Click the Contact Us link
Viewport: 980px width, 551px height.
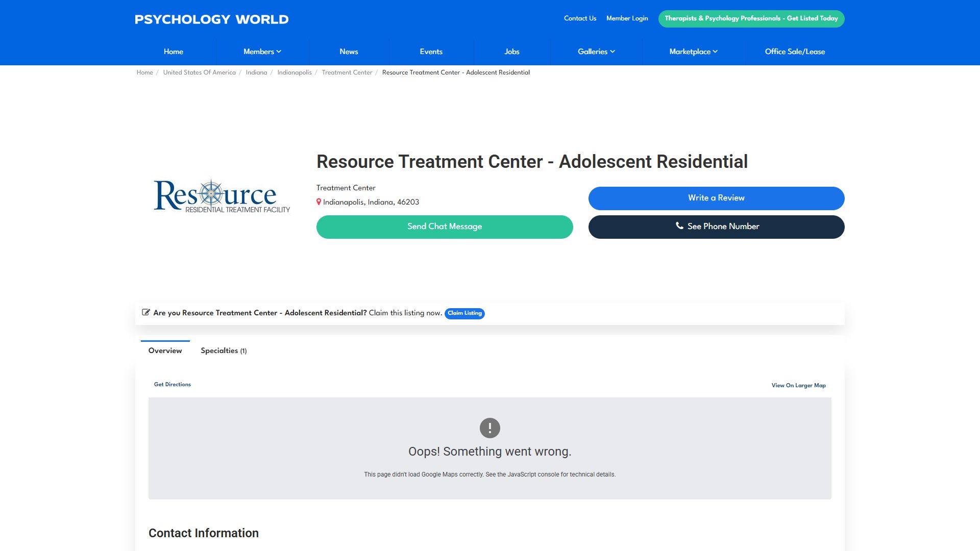580,18
